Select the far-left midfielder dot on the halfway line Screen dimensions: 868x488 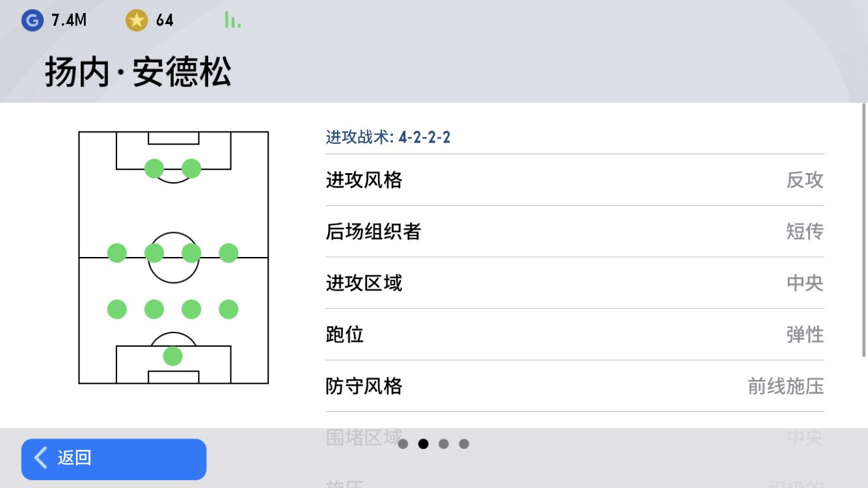click(117, 253)
